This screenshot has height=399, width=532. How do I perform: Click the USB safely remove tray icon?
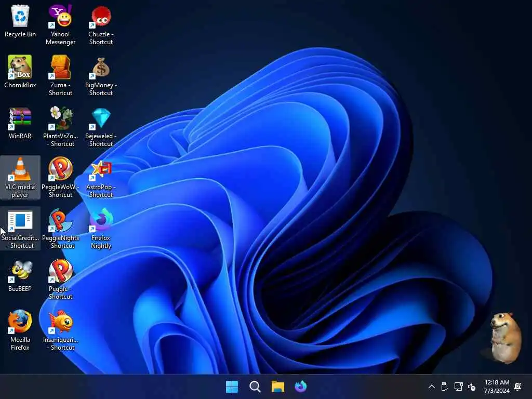click(x=445, y=387)
